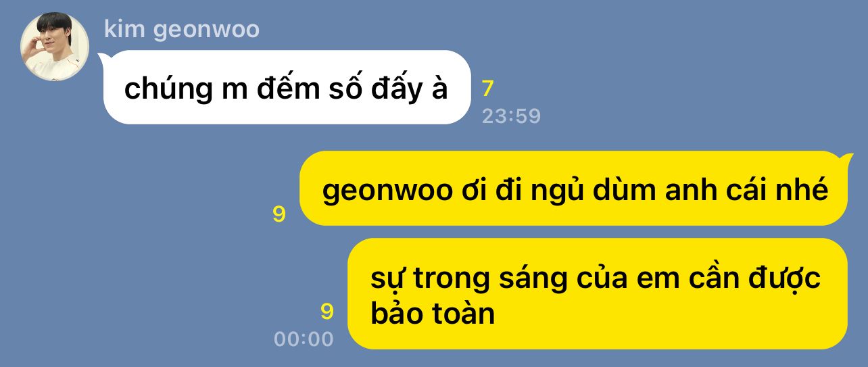
Task: Click the unread count 7 beside white bubble
Action: click(x=488, y=88)
